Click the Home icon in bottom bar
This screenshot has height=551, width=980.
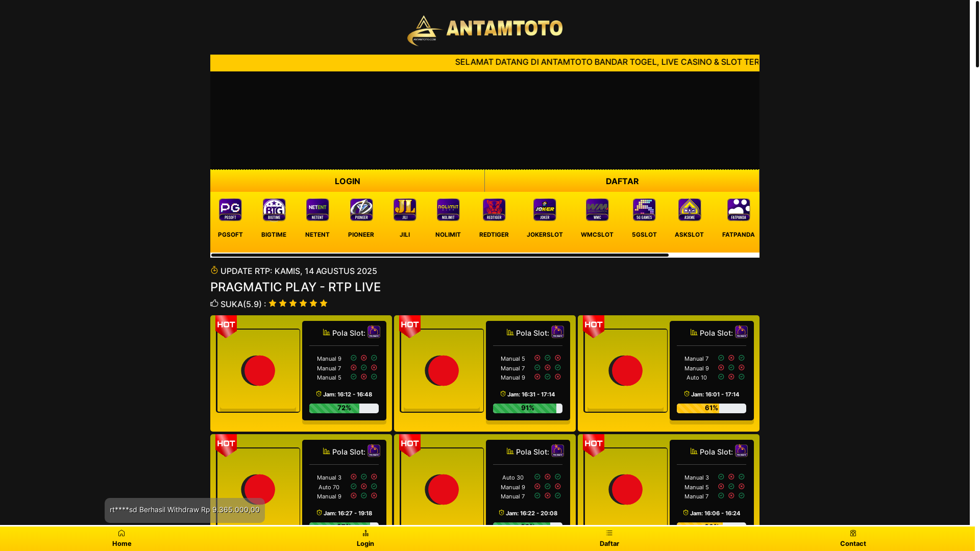tap(121, 533)
